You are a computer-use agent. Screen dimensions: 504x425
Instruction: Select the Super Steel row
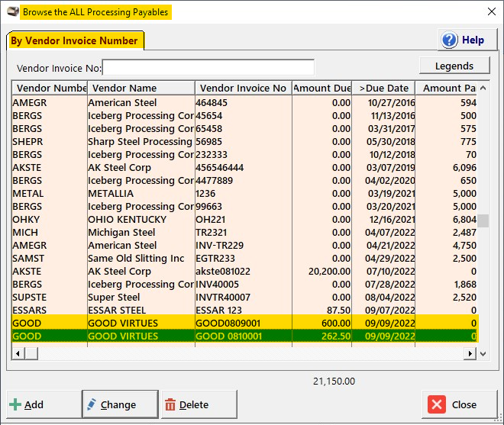point(244,298)
